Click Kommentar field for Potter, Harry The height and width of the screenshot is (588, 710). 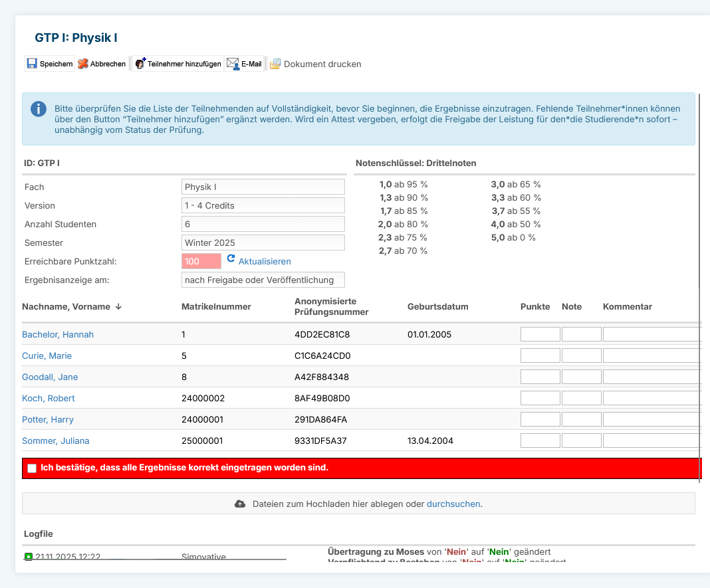(x=651, y=419)
